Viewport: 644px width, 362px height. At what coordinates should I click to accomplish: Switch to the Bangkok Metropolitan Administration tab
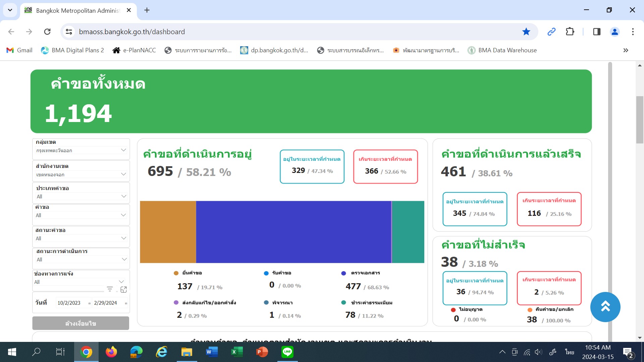click(78, 10)
